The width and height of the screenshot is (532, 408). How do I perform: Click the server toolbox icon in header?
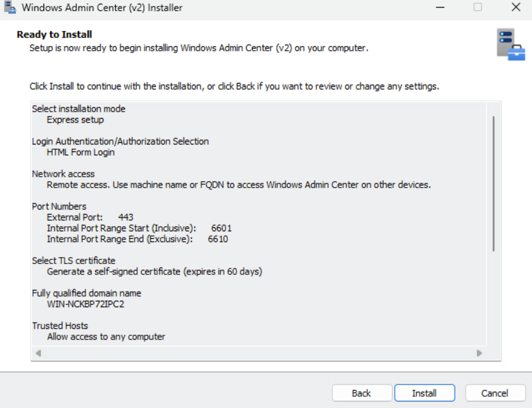(510, 45)
